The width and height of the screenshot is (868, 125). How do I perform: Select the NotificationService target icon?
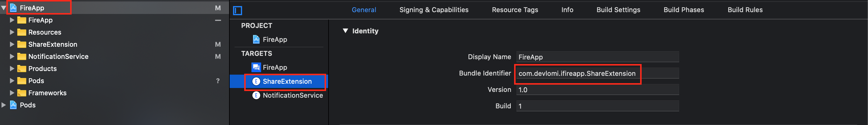pyautogui.click(x=256, y=96)
